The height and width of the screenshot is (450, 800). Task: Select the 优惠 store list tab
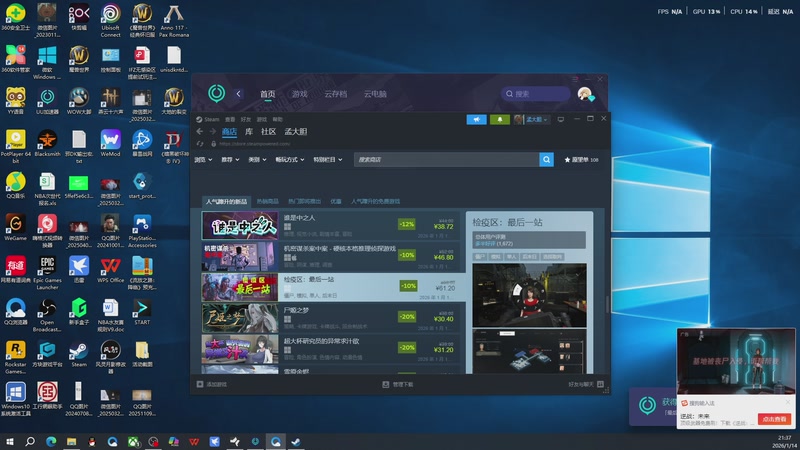[x=336, y=202]
